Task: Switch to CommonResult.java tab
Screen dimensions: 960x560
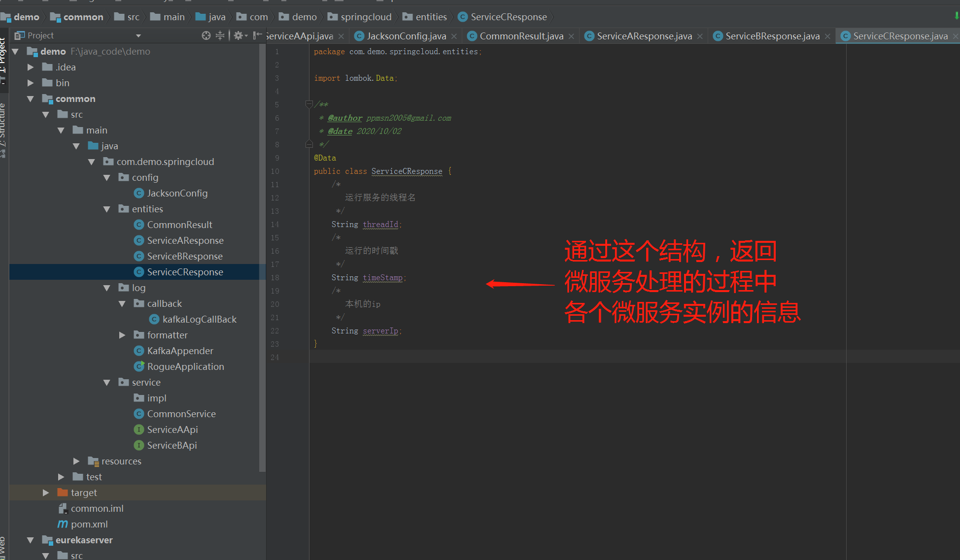Action: 521,36
